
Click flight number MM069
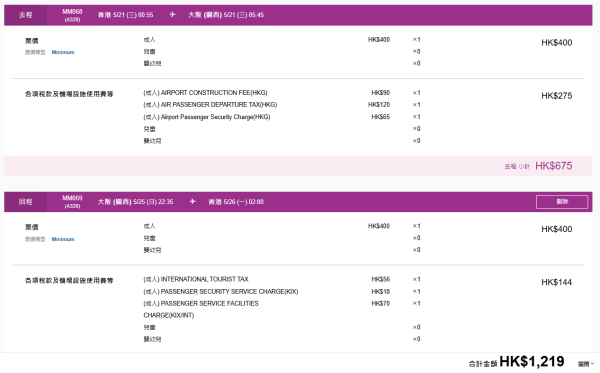[72, 198]
